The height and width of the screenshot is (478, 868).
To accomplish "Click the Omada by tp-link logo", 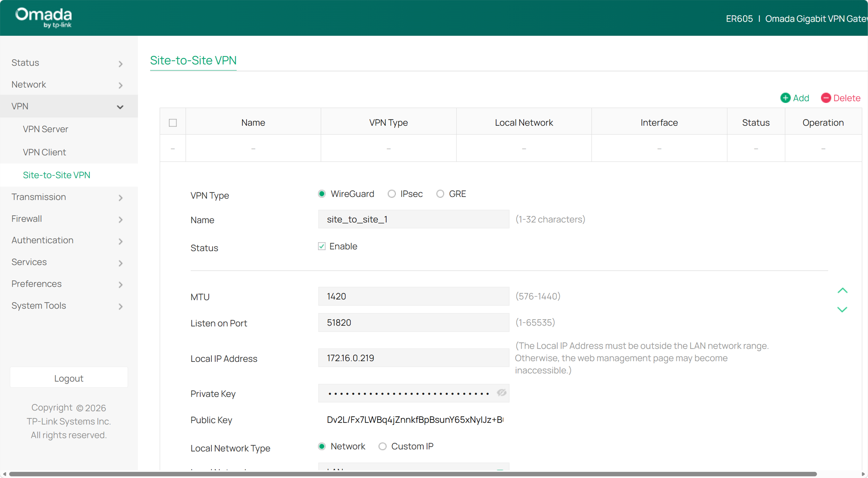I will coord(43,18).
